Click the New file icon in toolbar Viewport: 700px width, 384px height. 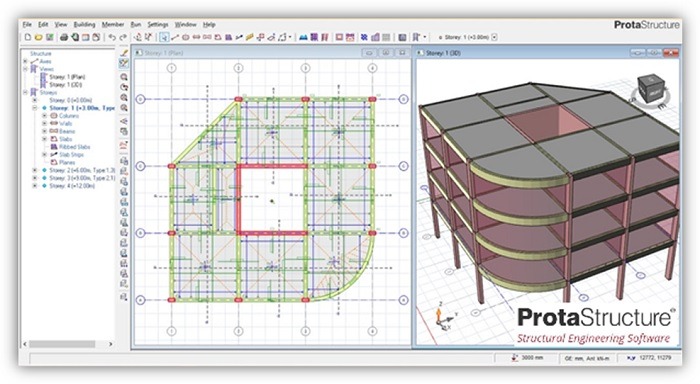[x=28, y=38]
